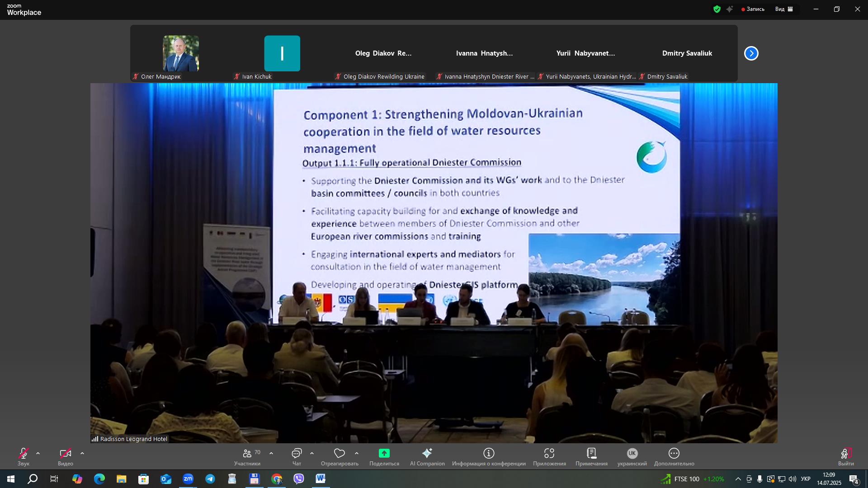Open Viber from taskbar
The height and width of the screenshot is (488, 868).
pyautogui.click(x=299, y=479)
